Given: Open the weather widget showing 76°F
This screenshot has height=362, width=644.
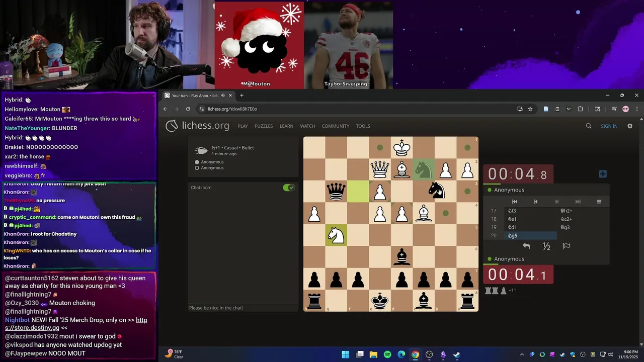Looking at the screenshot, I should [175, 354].
